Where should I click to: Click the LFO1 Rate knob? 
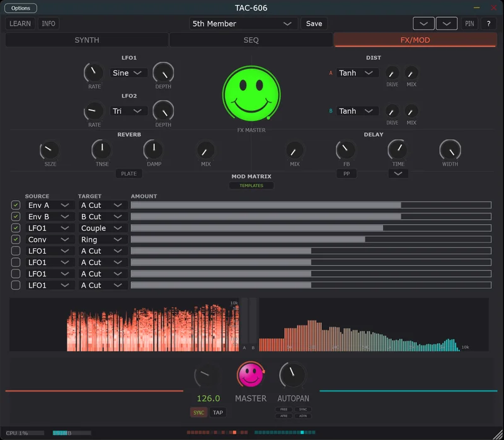tap(94, 72)
